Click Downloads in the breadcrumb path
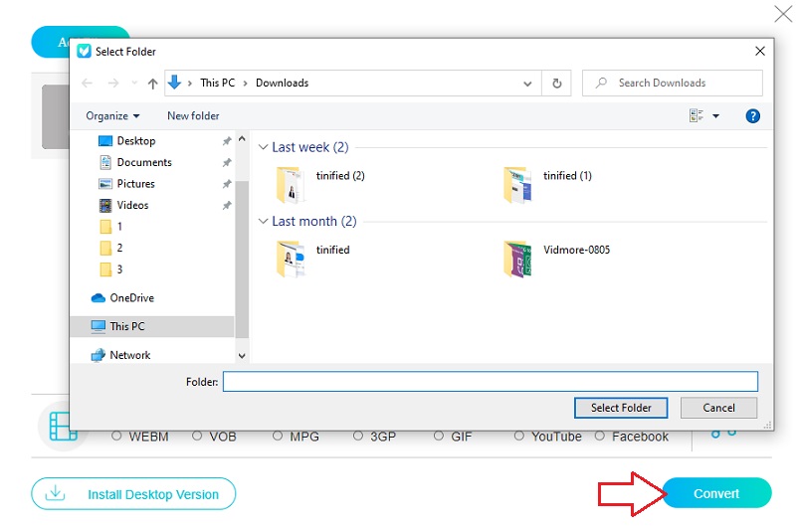Image resolution: width=796 pixels, height=532 pixels. click(282, 84)
